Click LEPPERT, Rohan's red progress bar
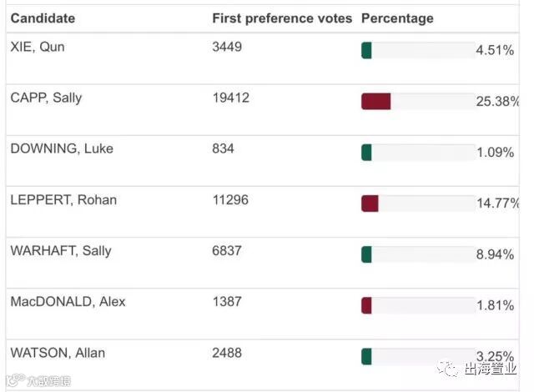Screen dimensions: 534x392 (x=370, y=204)
